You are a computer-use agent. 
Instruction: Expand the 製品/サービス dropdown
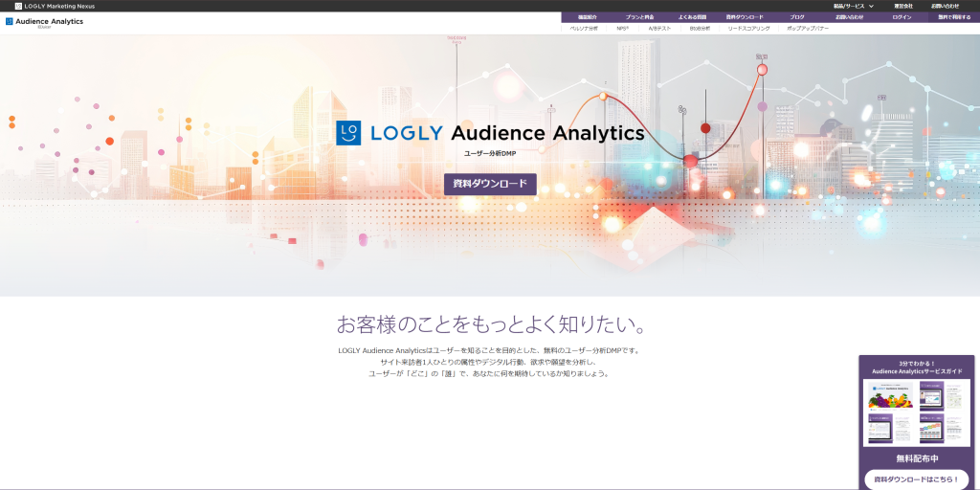(853, 6)
